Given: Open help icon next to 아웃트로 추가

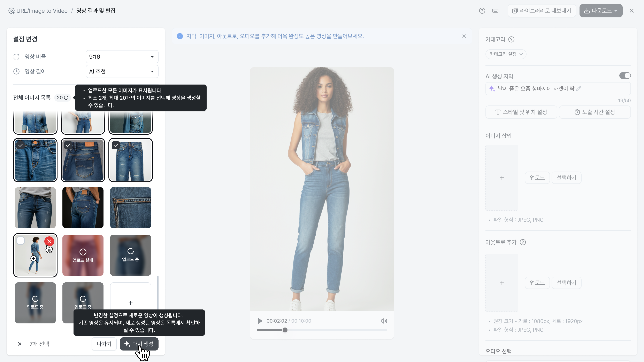Looking at the screenshot, I should (x=523, y=242).
